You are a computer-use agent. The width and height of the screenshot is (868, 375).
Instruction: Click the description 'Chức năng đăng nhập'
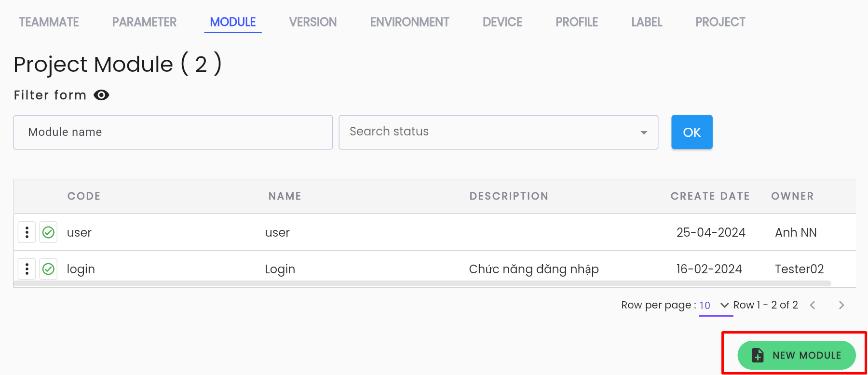534,269
